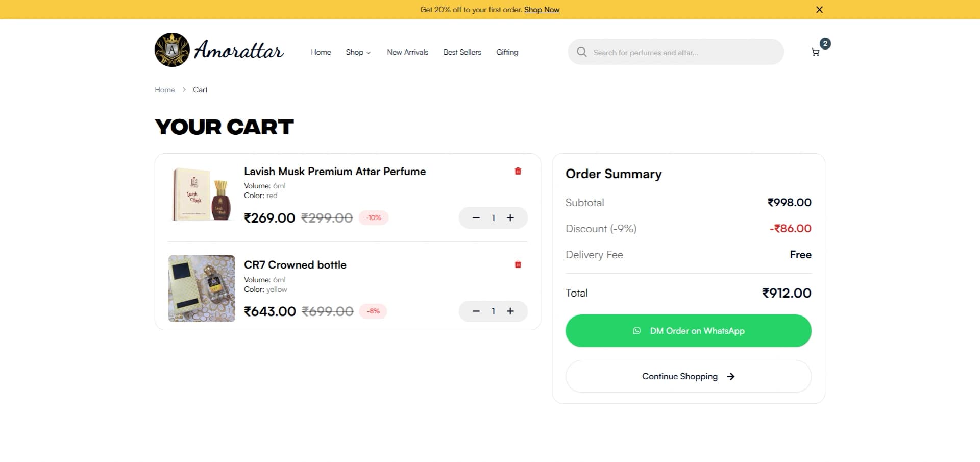Image resolution: width=980 pixels, height=462 pixels.
Task: Increase quantity of Lavish Musk perfume
Action: point(510,218)
